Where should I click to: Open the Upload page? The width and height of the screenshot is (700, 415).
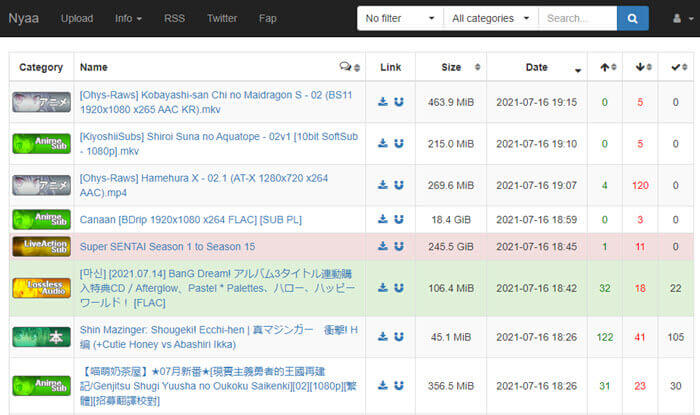coord(77,18)
